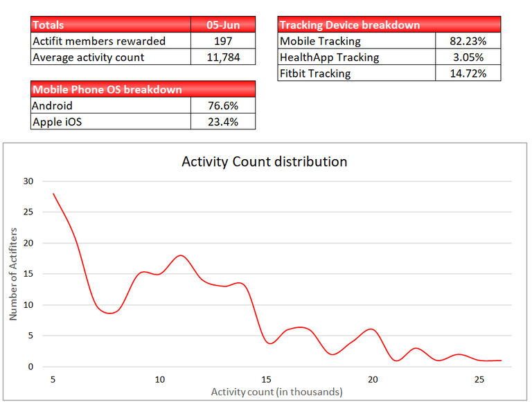Select the '3.05%' value cell
The image size is (532, 402).
click(468, 57)
